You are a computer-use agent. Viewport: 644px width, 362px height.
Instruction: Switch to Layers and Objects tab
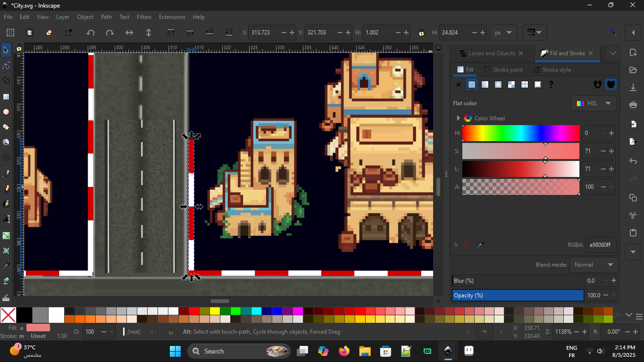pyautogui.click(x=491, y=53)
